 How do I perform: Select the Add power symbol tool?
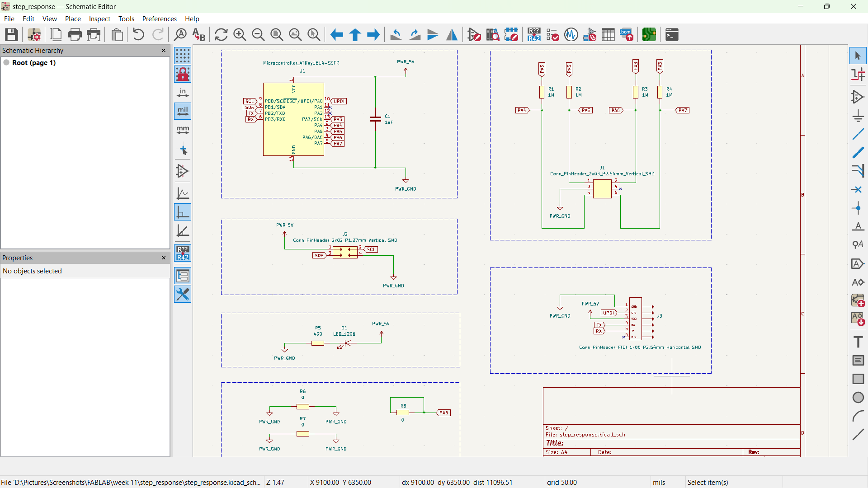(858, 116)
